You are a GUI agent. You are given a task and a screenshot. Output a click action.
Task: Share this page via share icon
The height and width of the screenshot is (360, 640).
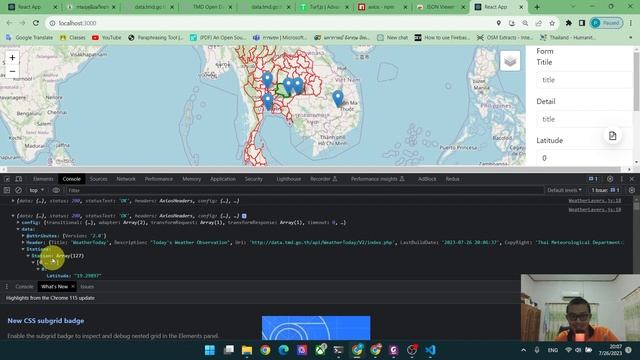tap(538, 23)
